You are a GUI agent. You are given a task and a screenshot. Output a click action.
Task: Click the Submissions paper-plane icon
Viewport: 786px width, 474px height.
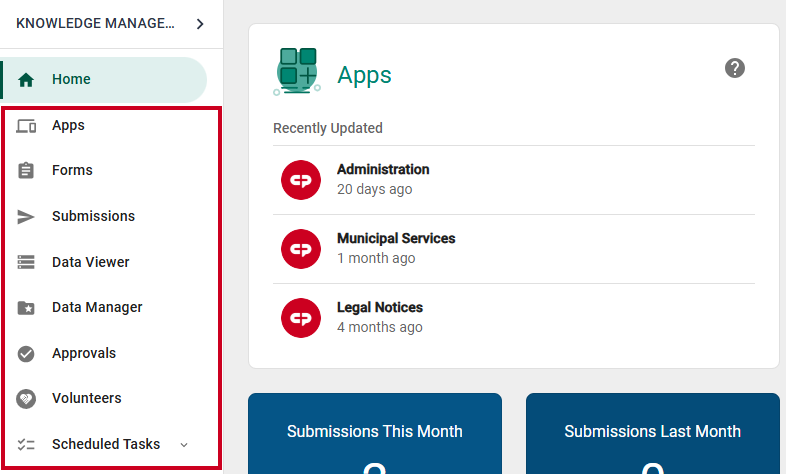(26, 216)
